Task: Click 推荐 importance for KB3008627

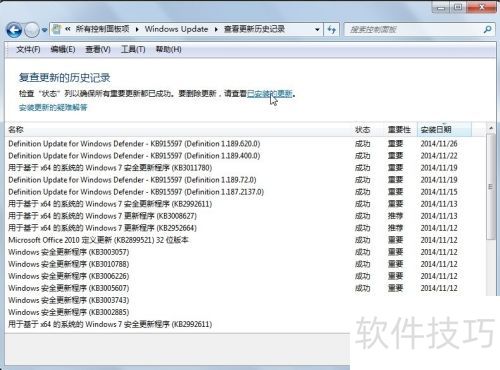Action: coord(395,216)
